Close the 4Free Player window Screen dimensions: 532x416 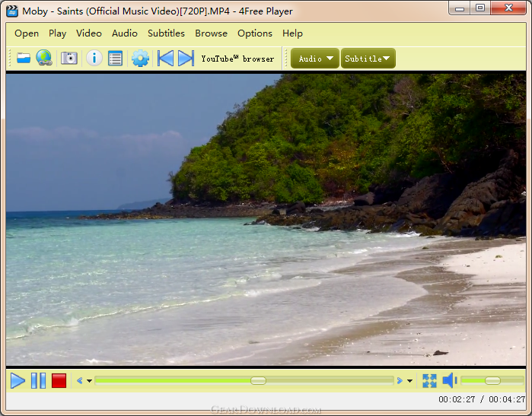point(508,8)
